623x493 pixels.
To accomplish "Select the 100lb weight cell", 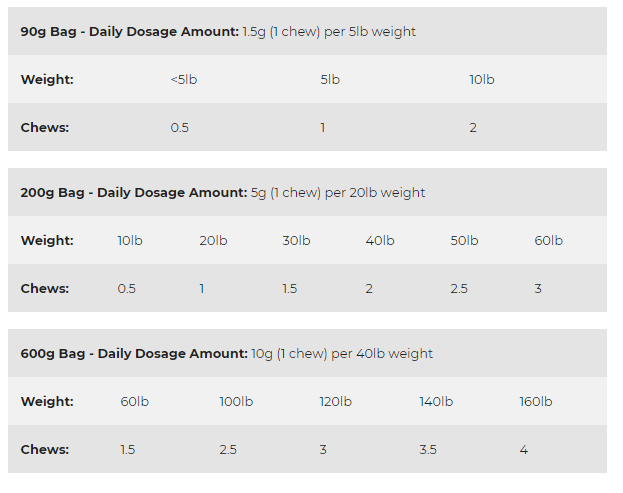I will [x=236, y=402].
